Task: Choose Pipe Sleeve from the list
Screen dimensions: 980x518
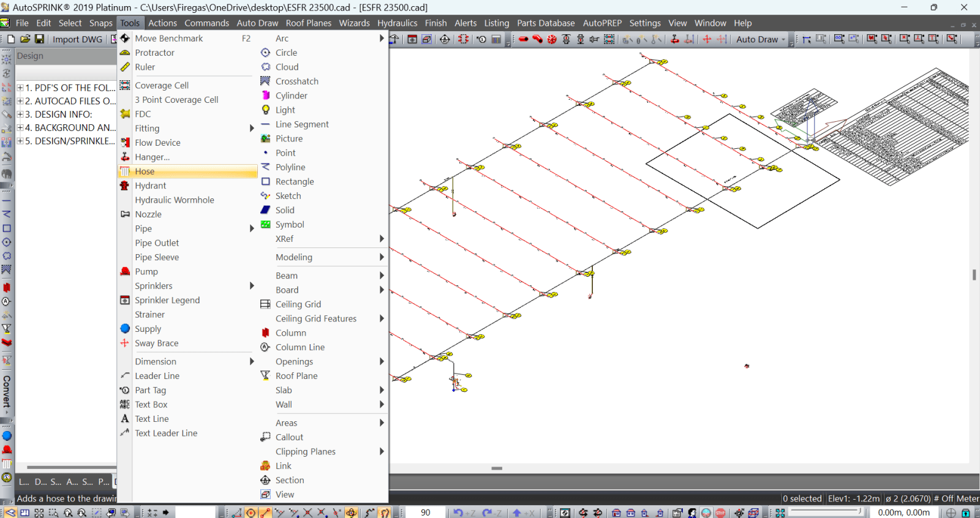Action: pos(157,257)
